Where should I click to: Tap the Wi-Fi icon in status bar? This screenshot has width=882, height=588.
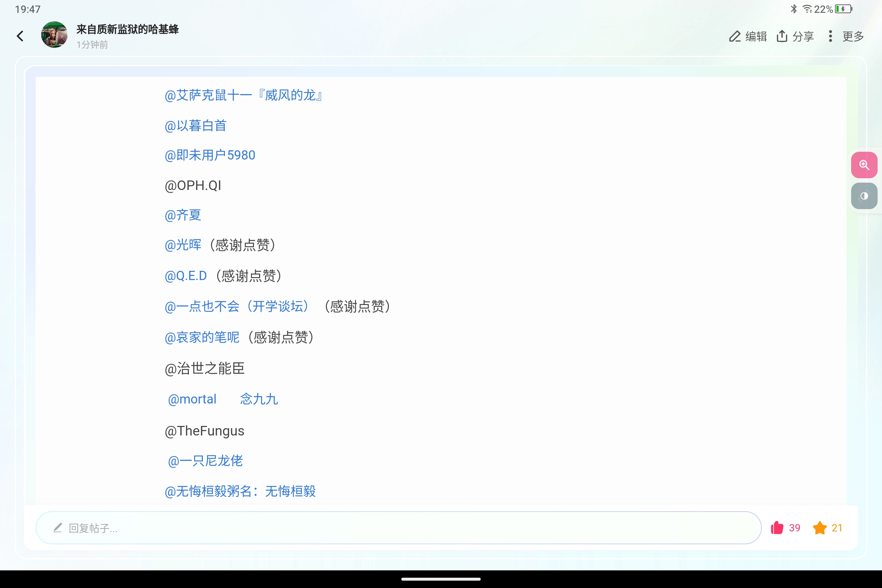807,9
